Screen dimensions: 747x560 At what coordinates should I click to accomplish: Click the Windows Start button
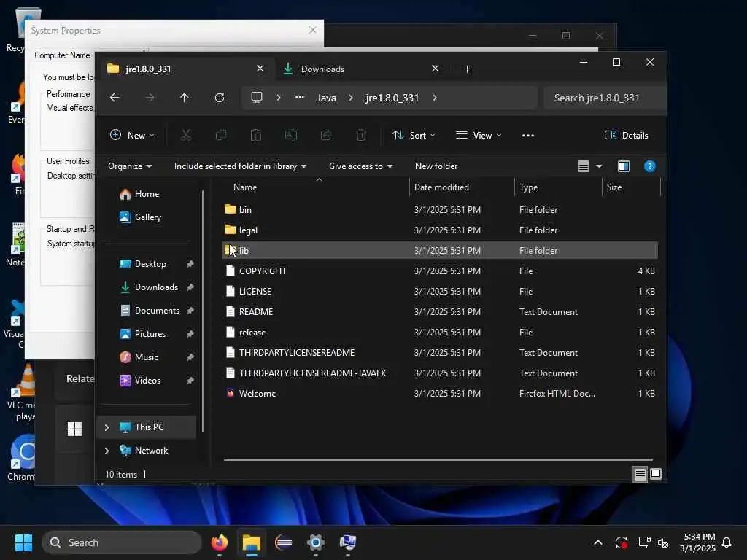23,542
